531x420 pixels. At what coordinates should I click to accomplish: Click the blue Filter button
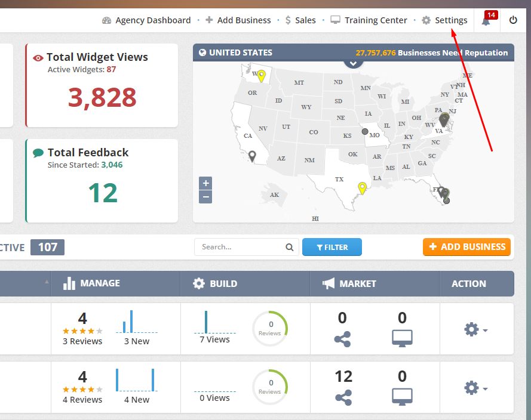[332, 247]
